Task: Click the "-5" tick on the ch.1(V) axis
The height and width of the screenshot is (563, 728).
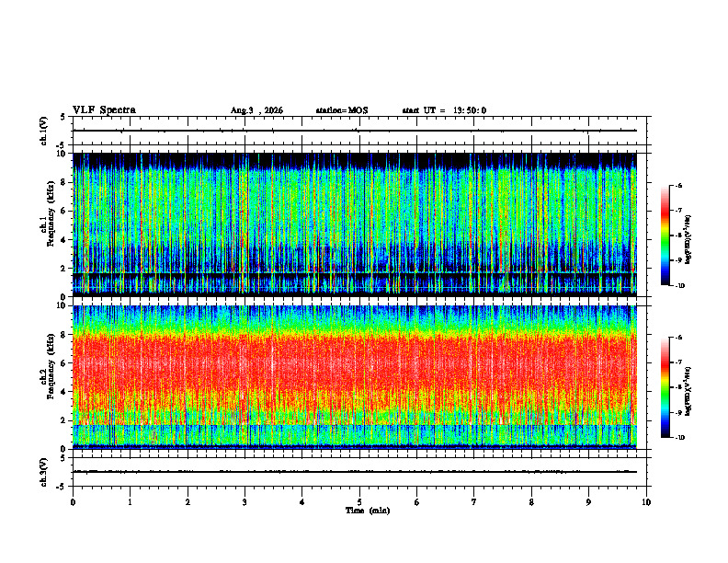Action: (x=62, y=145)
